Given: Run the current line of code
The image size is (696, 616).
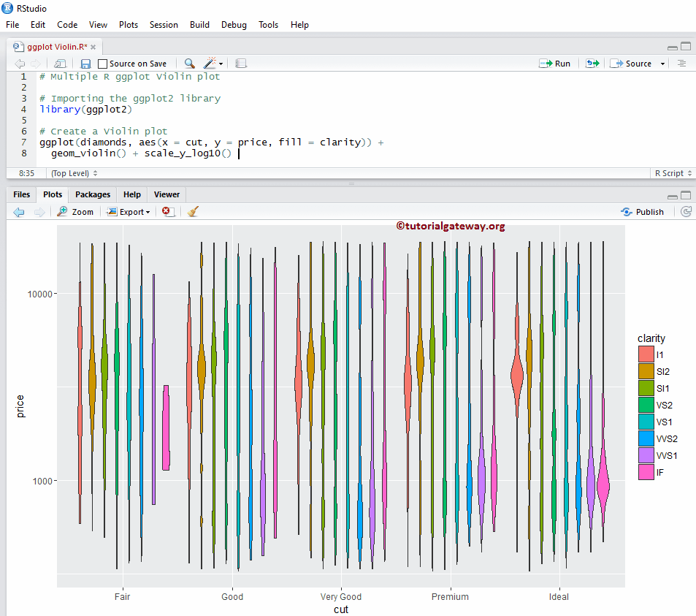Looking at the screenshot, I should point(554,64).
